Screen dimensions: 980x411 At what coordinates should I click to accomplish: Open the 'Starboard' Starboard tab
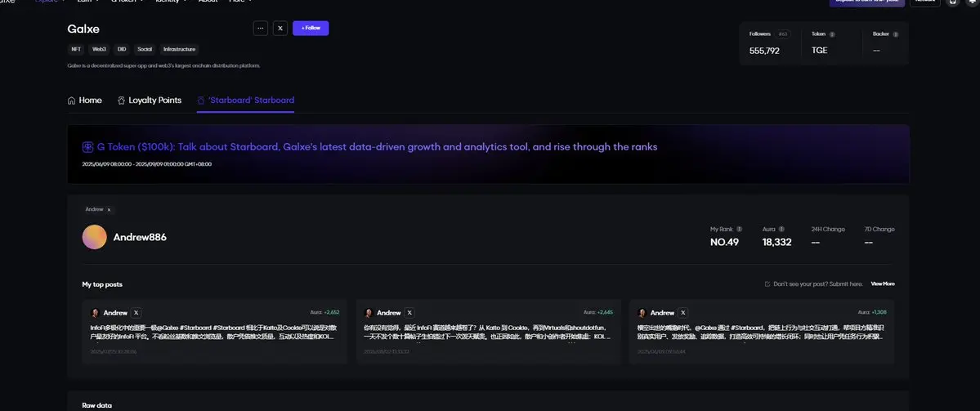[245, 100]
